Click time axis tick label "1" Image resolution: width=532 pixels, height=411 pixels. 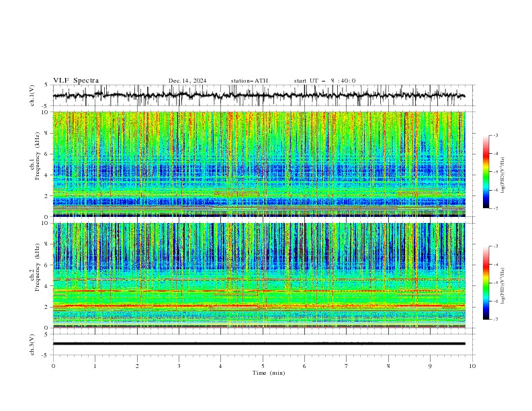95,366
